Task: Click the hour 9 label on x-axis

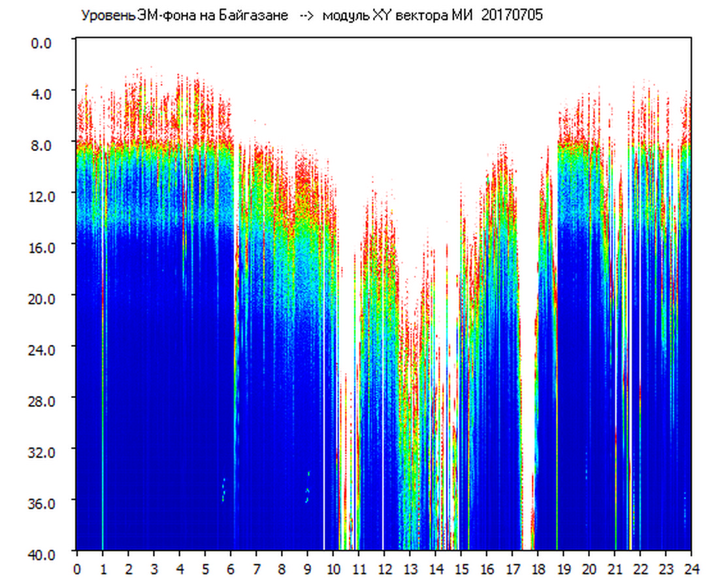Action: [x=307, y=568]
